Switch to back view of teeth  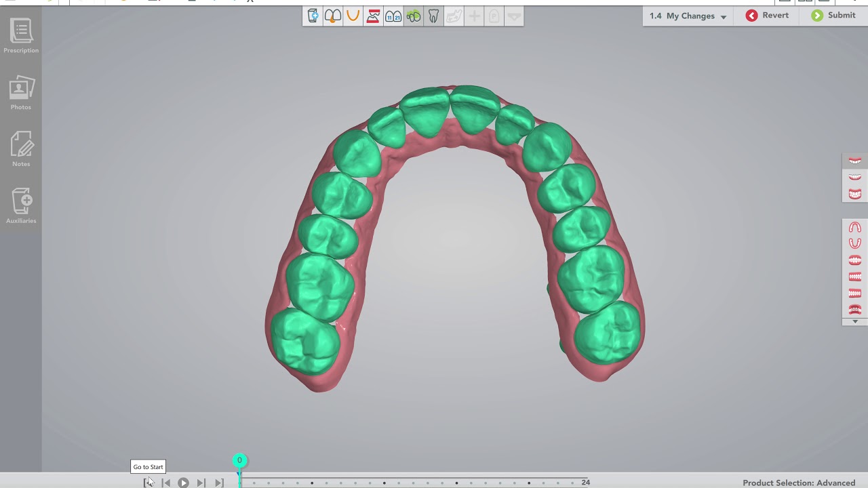tap(855, 309)
